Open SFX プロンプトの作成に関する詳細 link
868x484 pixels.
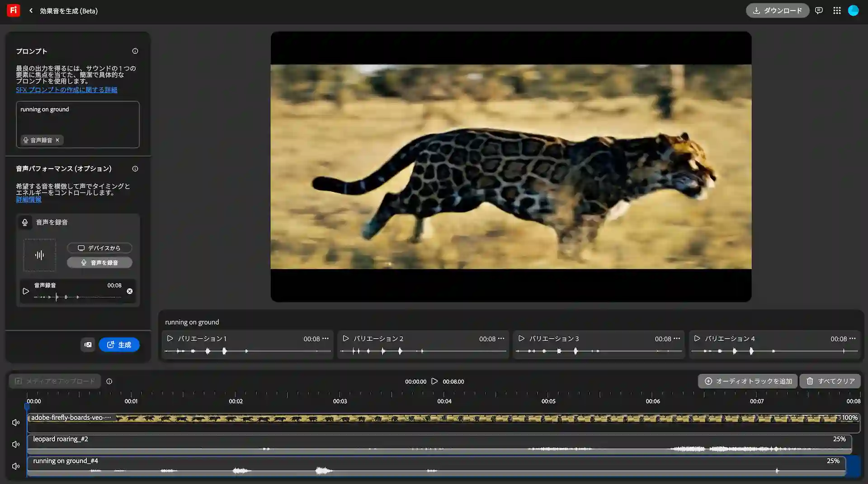[x=66, y=90]
